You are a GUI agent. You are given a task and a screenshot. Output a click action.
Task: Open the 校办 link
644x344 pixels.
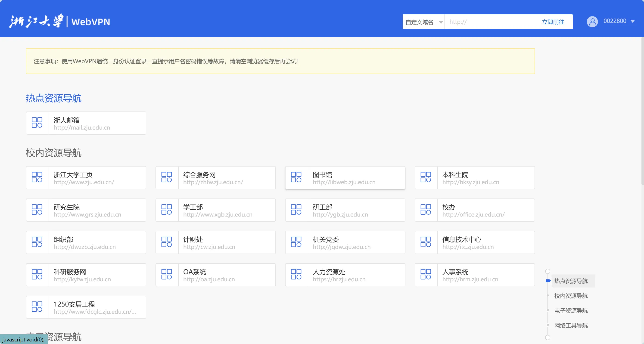click(x=475, y=210)
